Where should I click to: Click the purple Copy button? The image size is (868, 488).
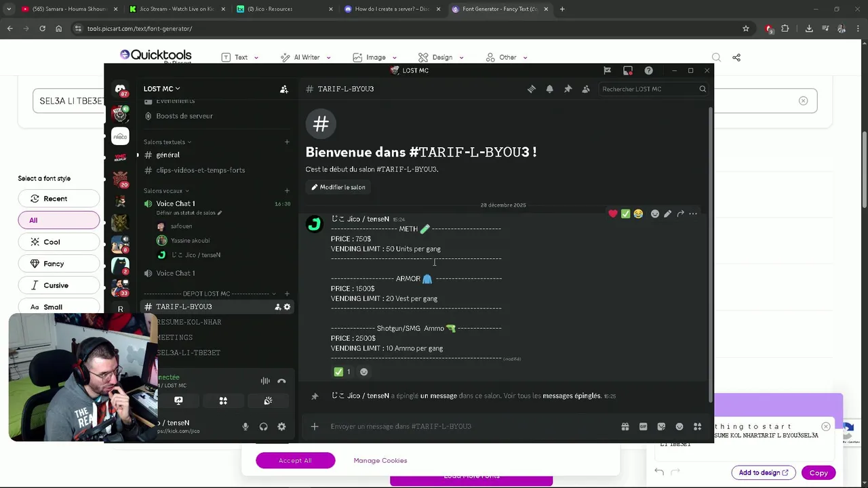[x=818, y=473]
